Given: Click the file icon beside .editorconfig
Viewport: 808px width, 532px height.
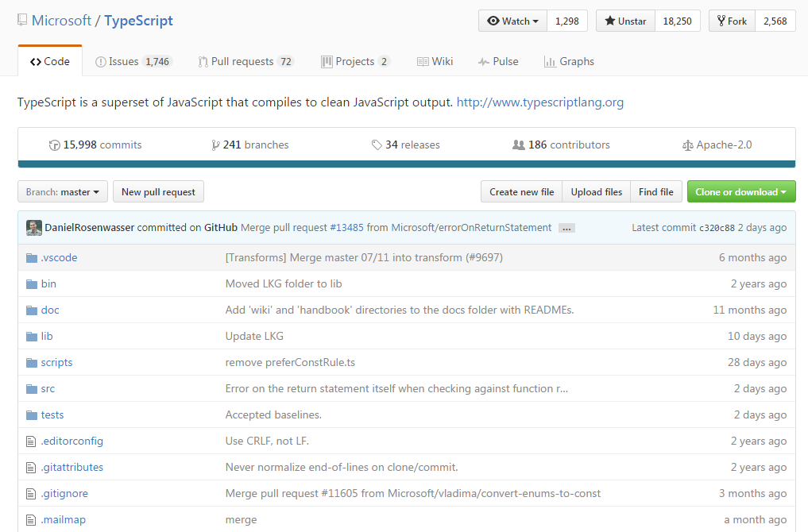Looking at the screenshot, I should pyautogui.click(x=32, y=441).
